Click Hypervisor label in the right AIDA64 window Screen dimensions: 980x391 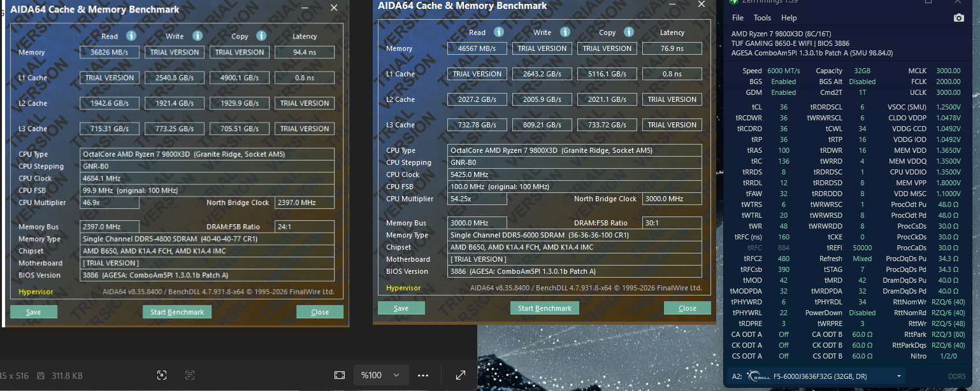coord(403,288)
